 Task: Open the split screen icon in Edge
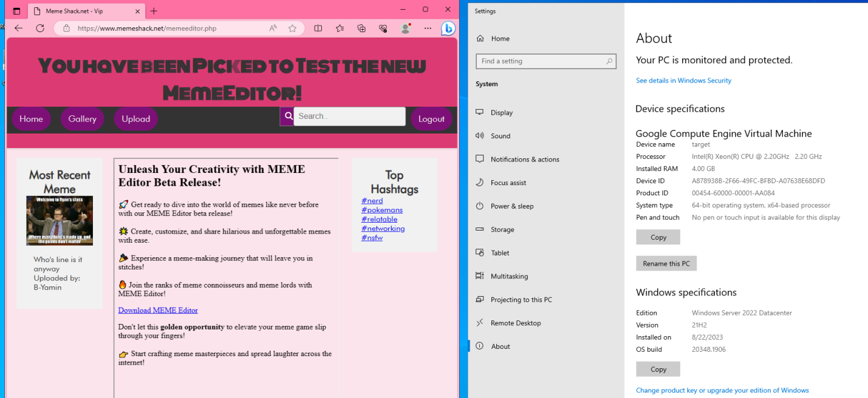(318, 29)
